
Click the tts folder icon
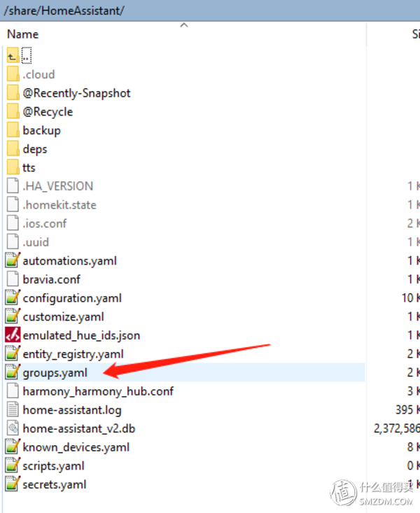click(13, 167)
